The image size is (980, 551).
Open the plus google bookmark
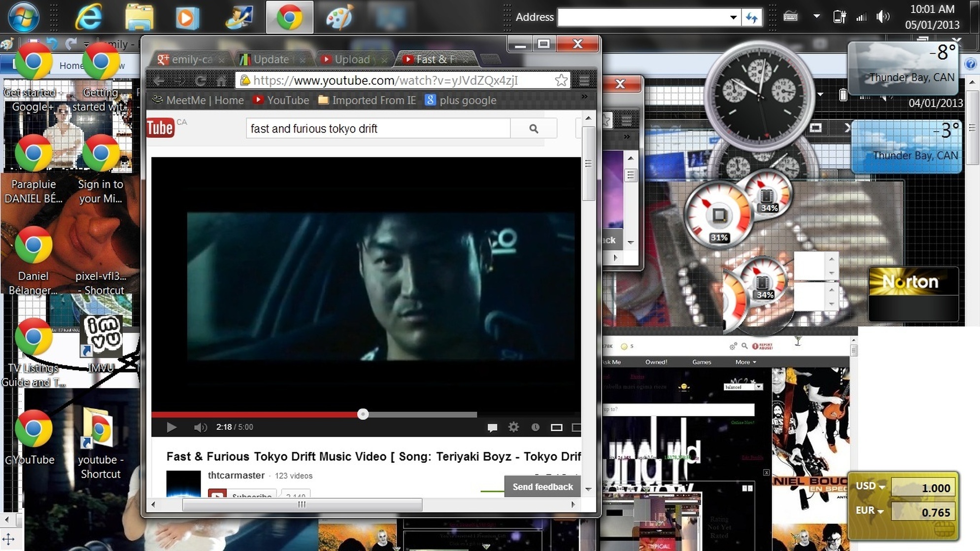[461, 101]
